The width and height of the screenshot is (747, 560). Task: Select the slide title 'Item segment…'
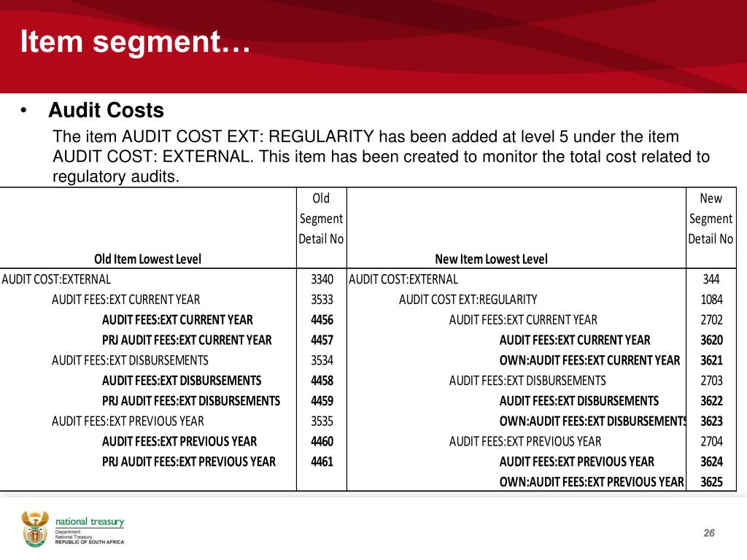click(135, 42)
